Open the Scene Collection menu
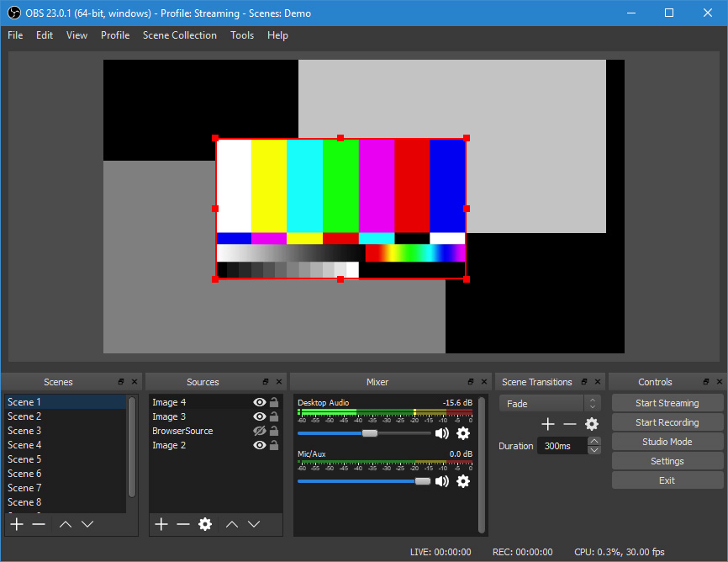The width and height of the screenshot is (728, 562). 179,35
